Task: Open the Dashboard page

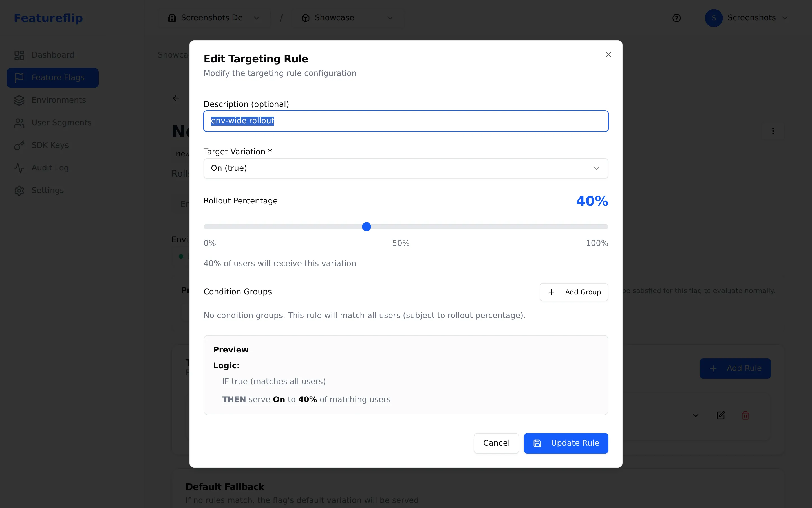Action: 53,55
